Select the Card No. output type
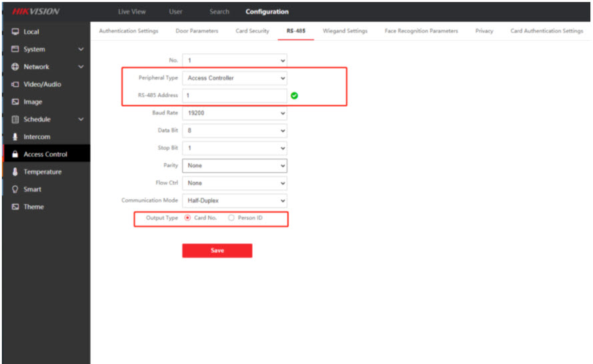Viewport: 593px width, 364px height. pos(187,218)
